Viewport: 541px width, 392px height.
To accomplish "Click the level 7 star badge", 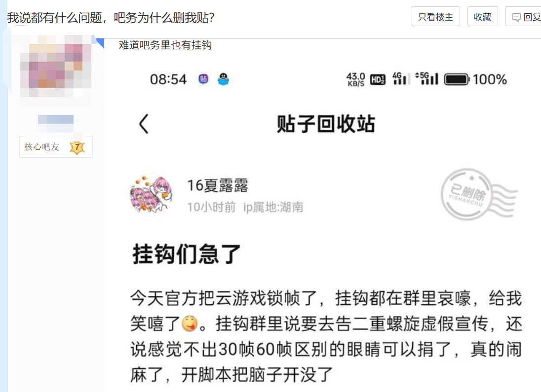I will click(77, 147).
